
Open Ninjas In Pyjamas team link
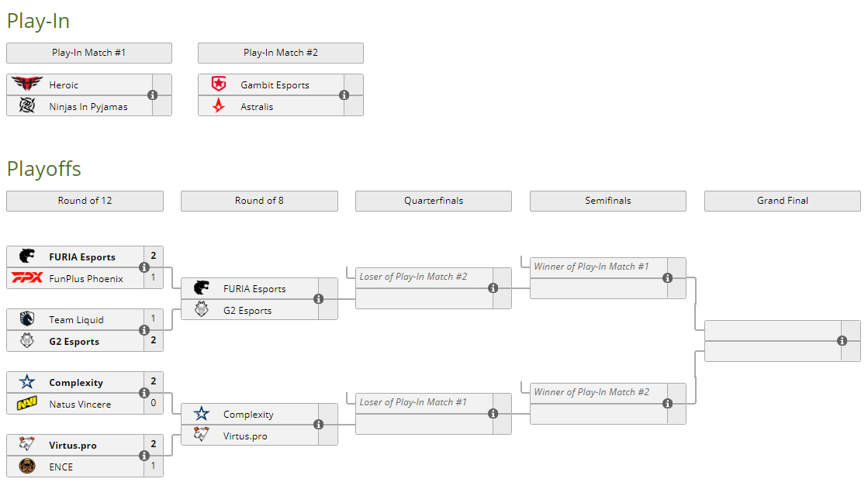tap(88, 106)
